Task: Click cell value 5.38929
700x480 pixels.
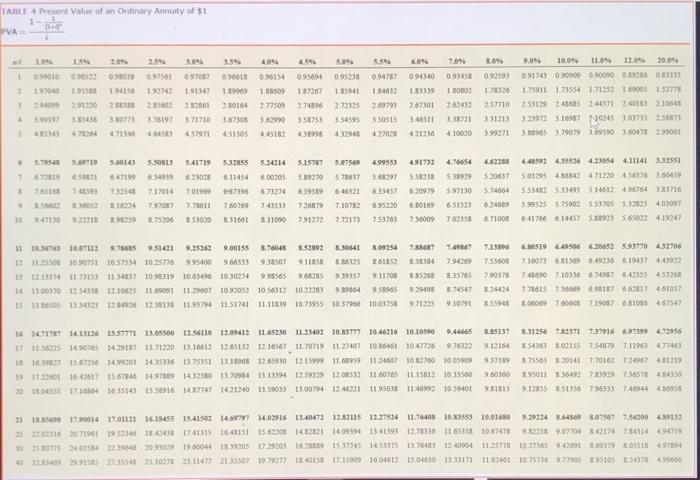Action: (459, 177)
